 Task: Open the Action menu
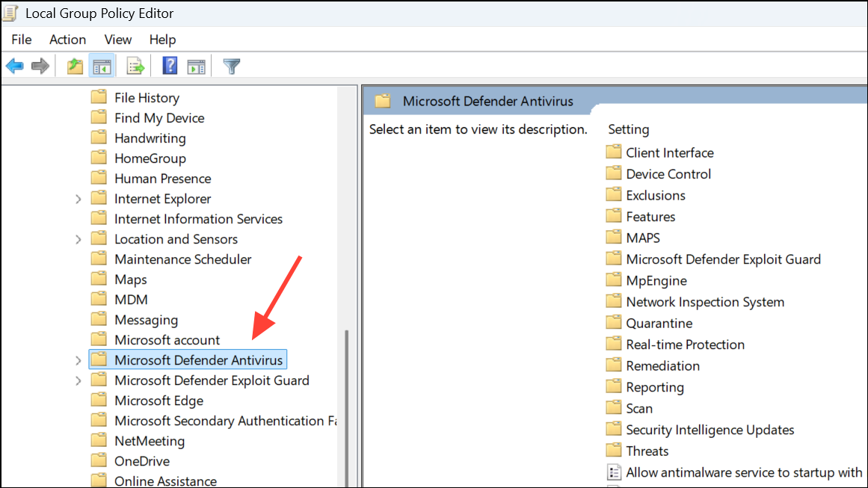pos(67,40)
